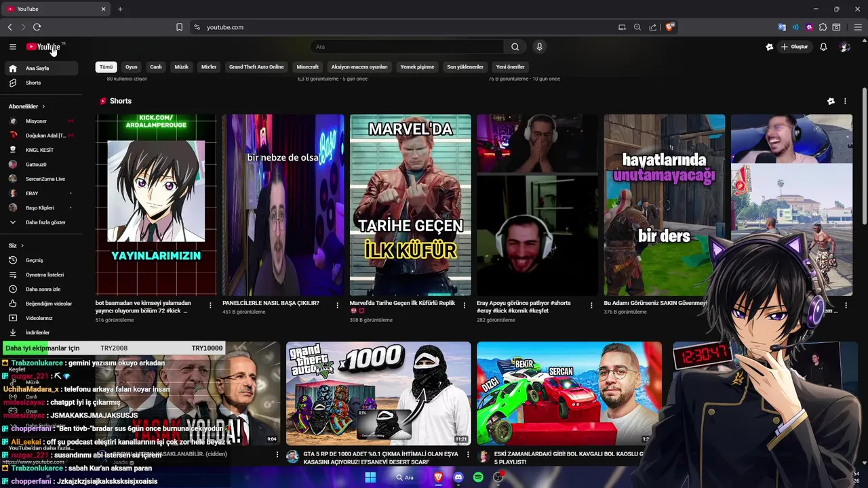Open the account avatar menu
868x488 pixels.
[x=844, y=47]
